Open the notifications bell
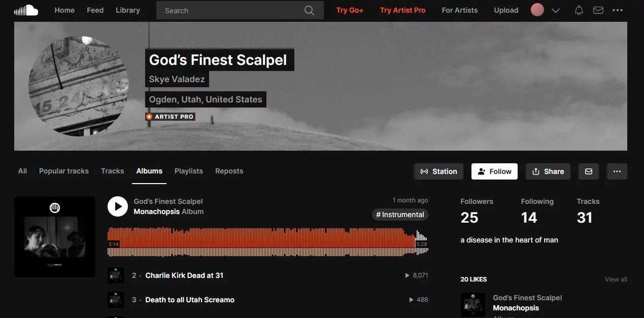Viewport: 644px width, 318px height. coord(579,10)
